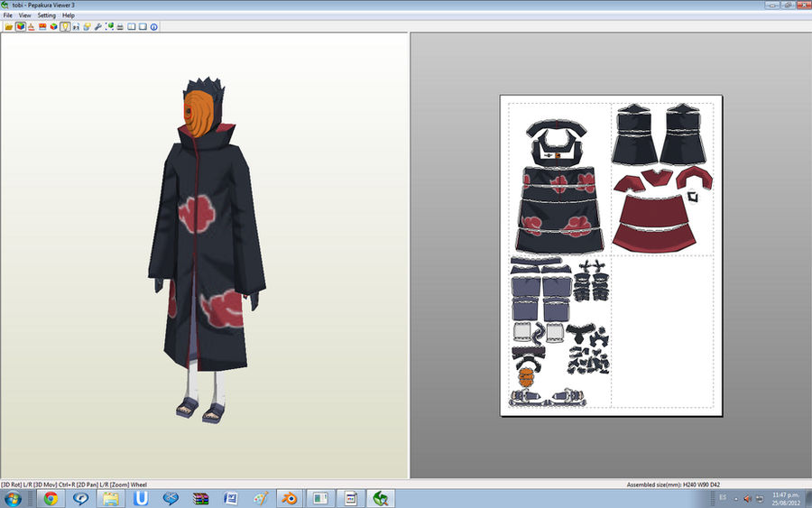Open the blue U app on taskbar
812x508 pixels.
point(141,499)
